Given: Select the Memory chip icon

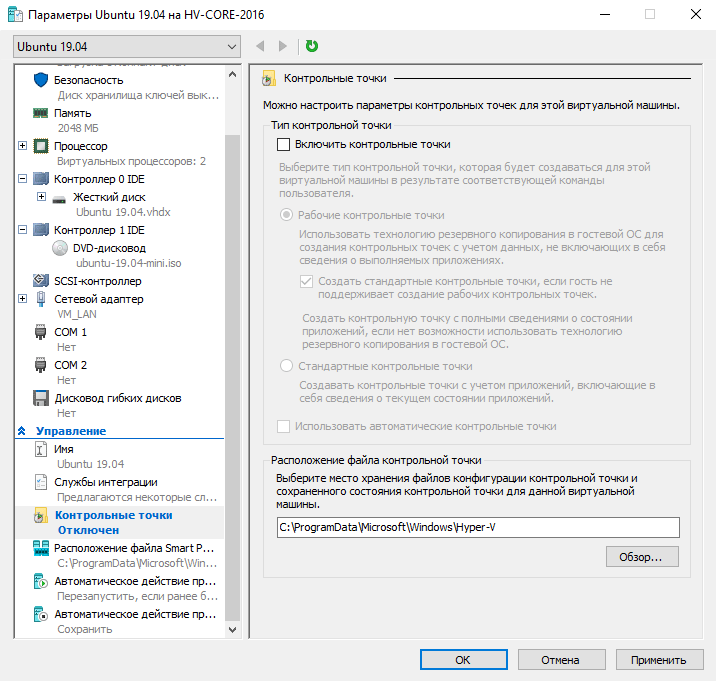Looking at the screenshot, I should point(41,113).
